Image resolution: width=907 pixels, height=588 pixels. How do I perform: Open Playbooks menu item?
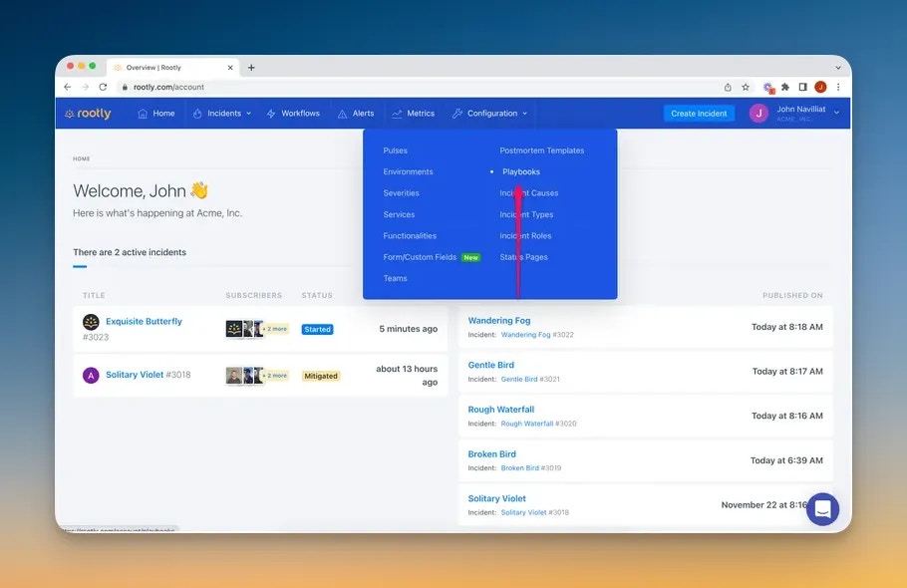[x=521, y=171]
